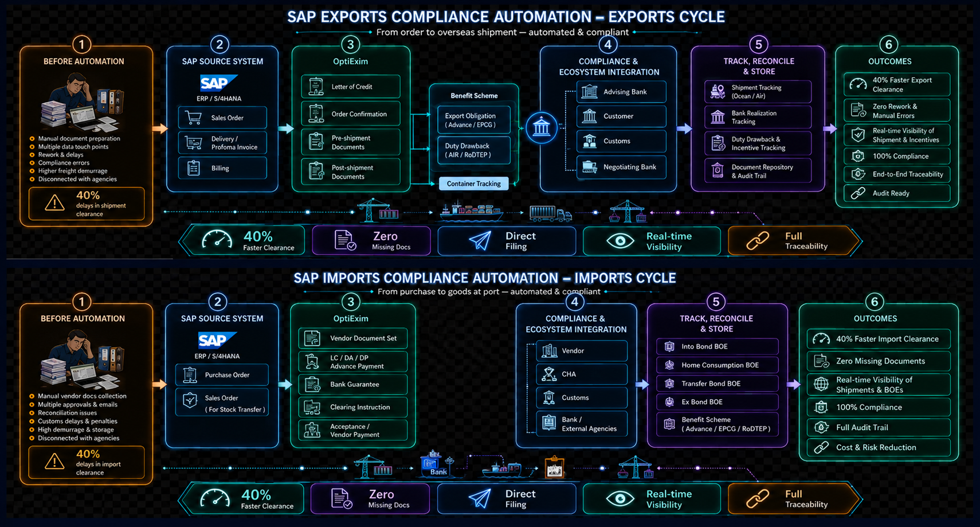Click the Shipment Tracking (Ocean / Air) icon
The height and width of the screenshot is (527, 980).
pyautogui.click(x=718, y=91)
